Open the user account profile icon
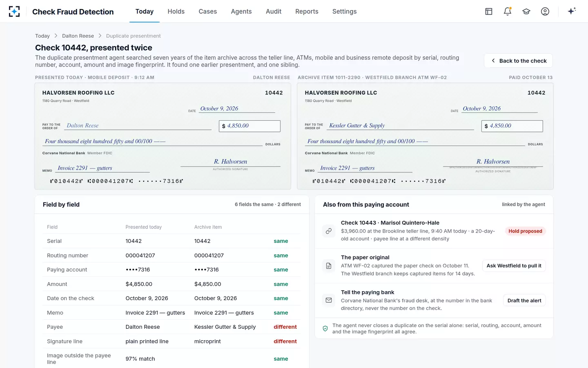This screenshot has width=588, height=368. (545, 11)
